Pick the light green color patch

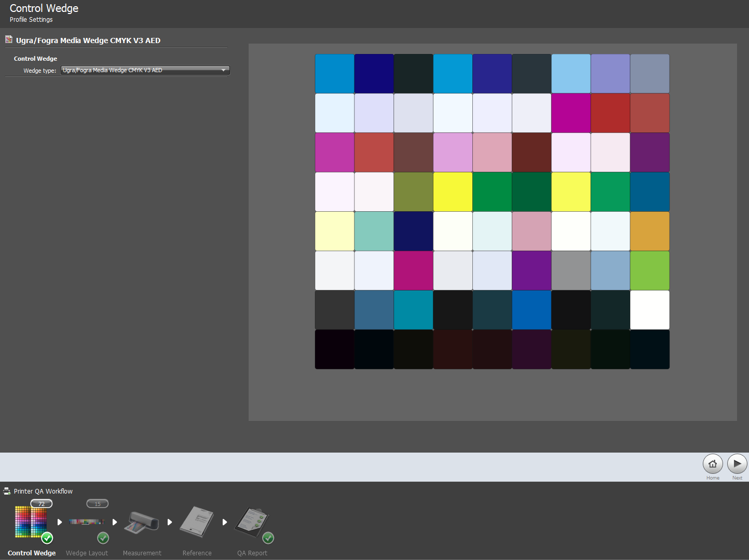[x=649, y=271]
